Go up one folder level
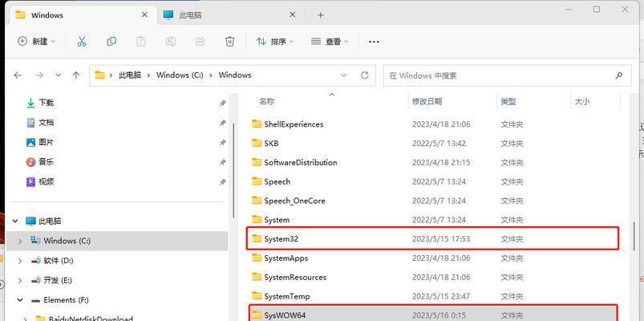644x321 pixels. pyautogui.click(x=76, y=75)
